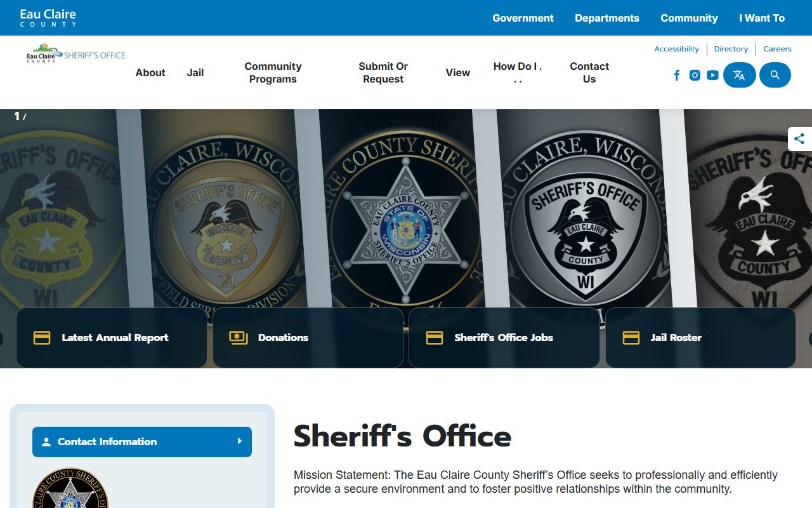
Task: Click the search magnifier button
Action: 775,75
